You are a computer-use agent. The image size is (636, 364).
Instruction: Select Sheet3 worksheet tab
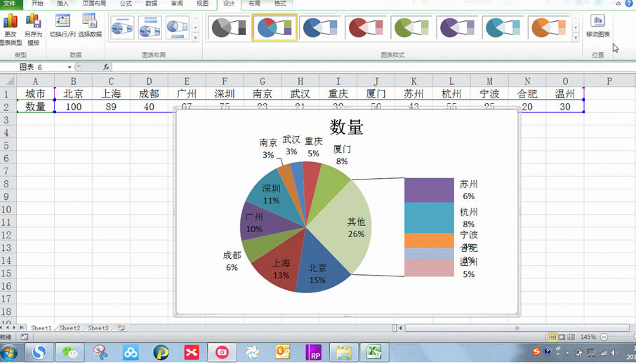[x=98, y=328]
